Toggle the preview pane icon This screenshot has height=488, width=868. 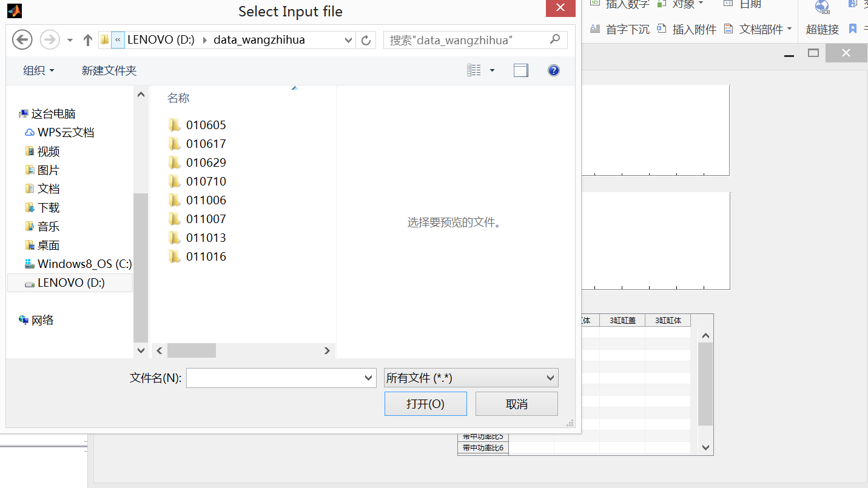pos(520,70)
